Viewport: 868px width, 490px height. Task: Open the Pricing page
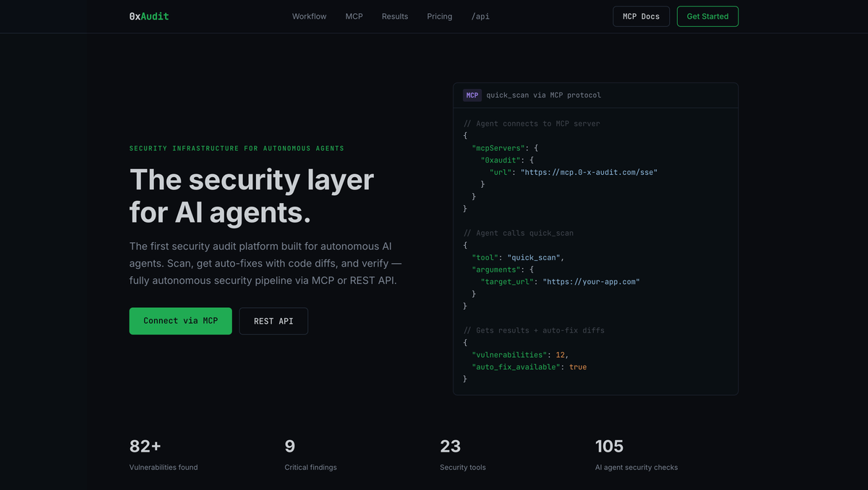(439, 16)
